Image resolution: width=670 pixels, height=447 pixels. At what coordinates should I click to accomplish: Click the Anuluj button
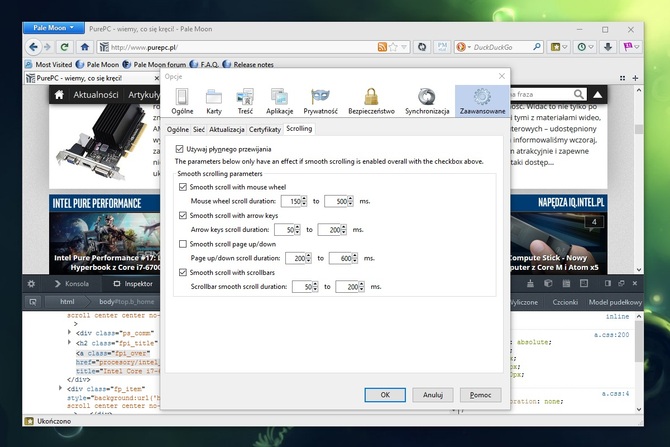pos(432,395)
